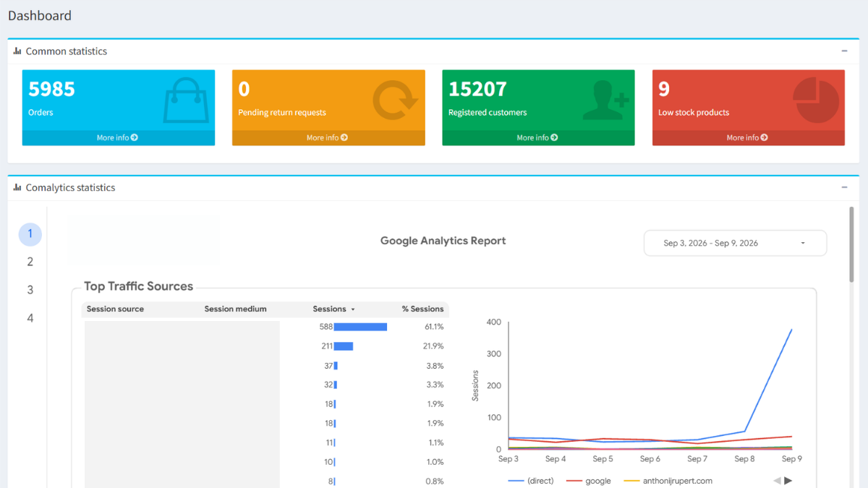The image size is (868, 488).
Task: Click the Session medium column header
Action: 235,309
